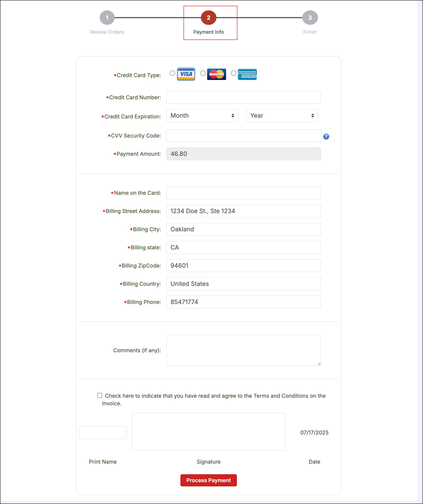Click the Visa card logo

186,74
